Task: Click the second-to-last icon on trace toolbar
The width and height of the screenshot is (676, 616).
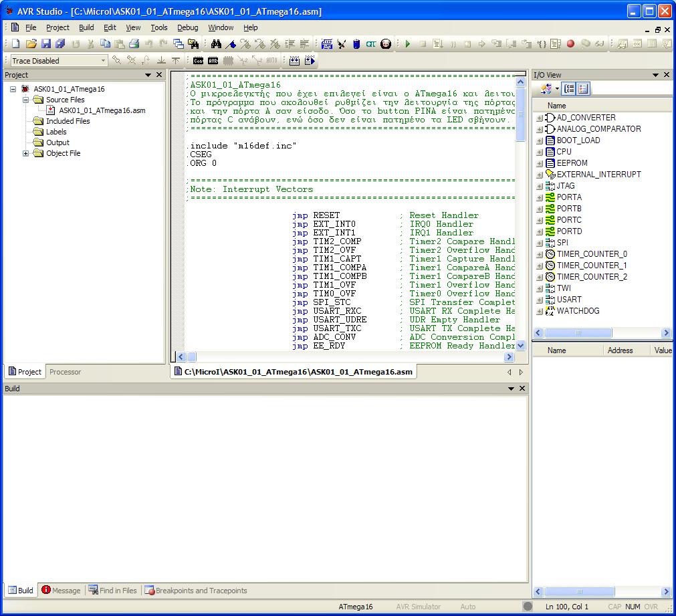Action: 294,61
